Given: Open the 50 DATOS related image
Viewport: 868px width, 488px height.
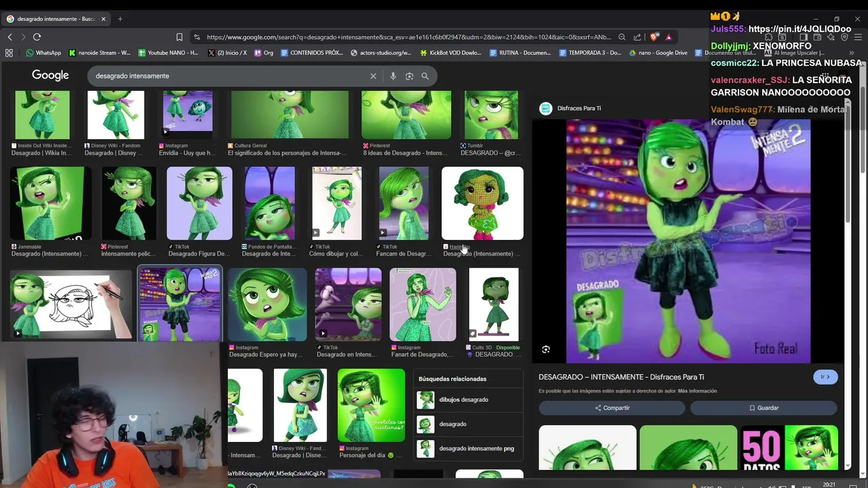Looking at the screenshot, I should click(789, 447).
